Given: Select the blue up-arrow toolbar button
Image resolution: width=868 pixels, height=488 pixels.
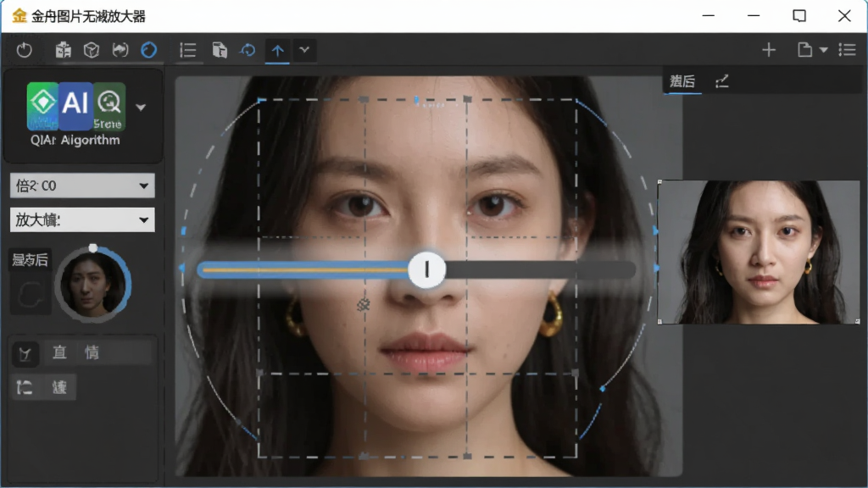Looking at the screenshot, I should coord(277,50).
